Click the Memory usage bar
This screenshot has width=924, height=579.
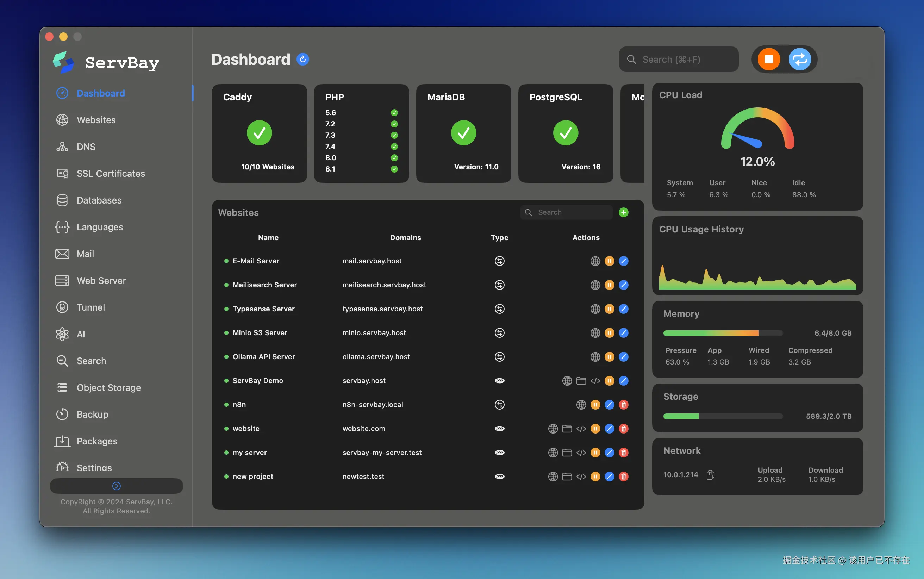point(723,333)
